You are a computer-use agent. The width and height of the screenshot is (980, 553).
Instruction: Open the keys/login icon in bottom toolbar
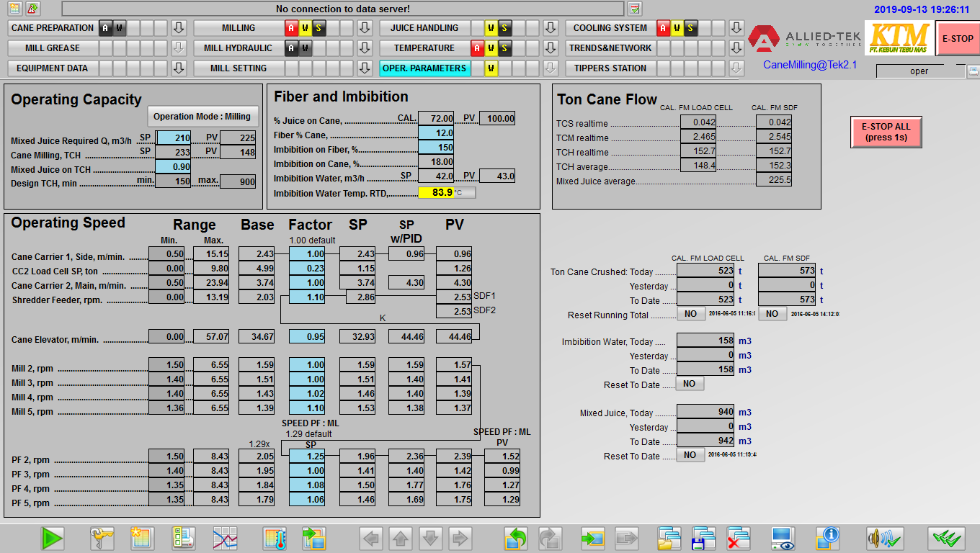(x=102, y=538)
